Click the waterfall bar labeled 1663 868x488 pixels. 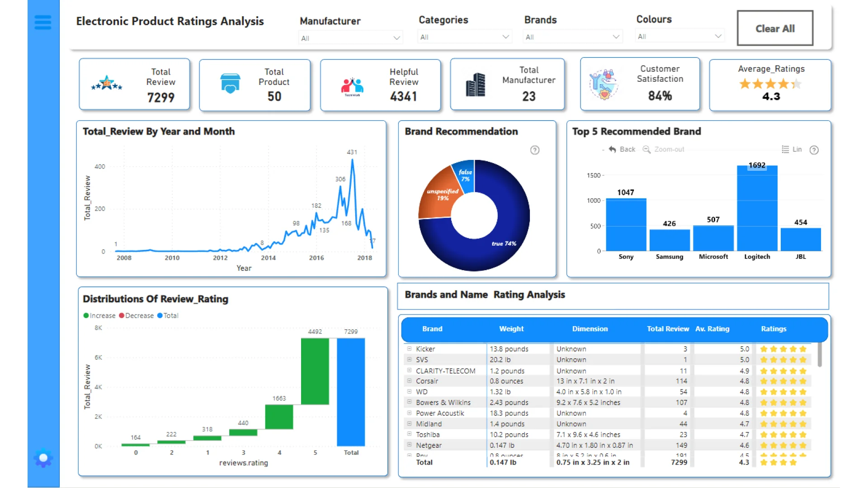click(x=279, y=417)
